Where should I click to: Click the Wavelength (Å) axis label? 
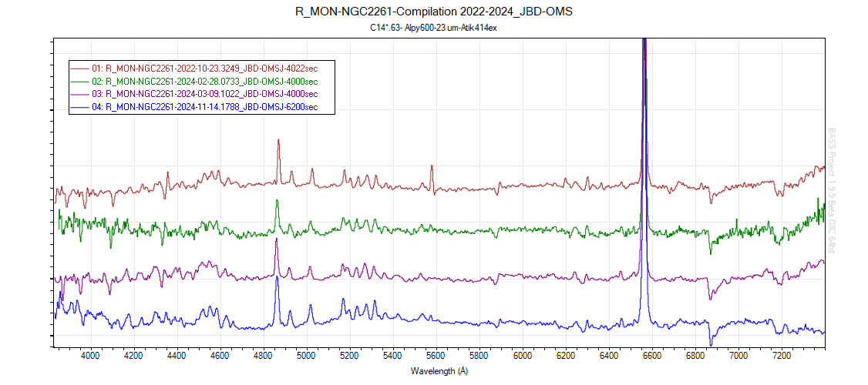(x=439, y=371)
